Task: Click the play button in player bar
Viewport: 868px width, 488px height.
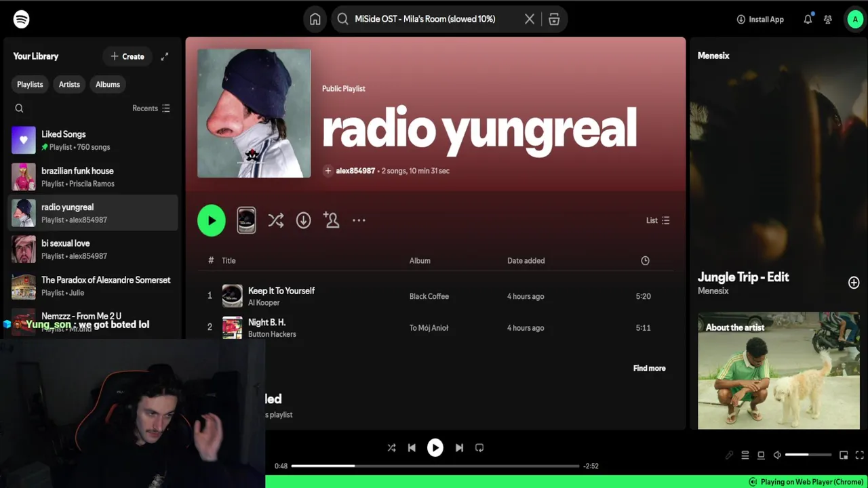Action: [x=435, y=448]
